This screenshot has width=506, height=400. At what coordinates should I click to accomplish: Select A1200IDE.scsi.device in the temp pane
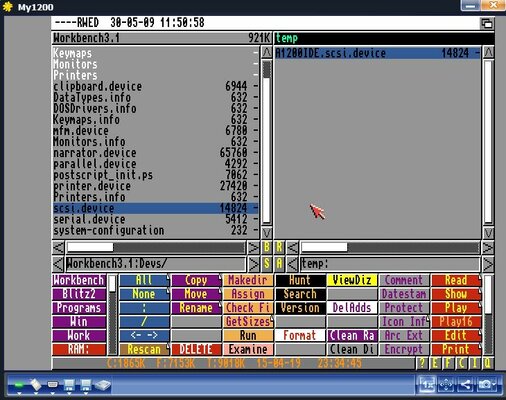tap(378, 53)
